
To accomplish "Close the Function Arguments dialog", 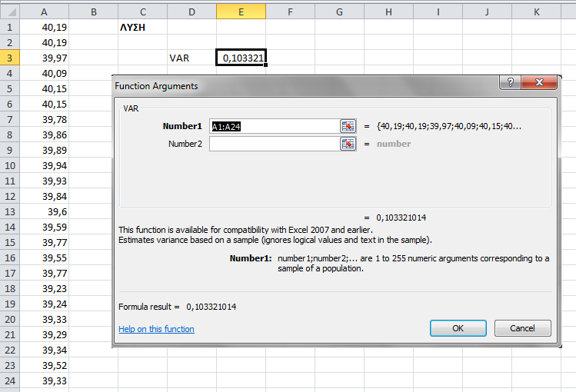I will click(x=539, y=82).
